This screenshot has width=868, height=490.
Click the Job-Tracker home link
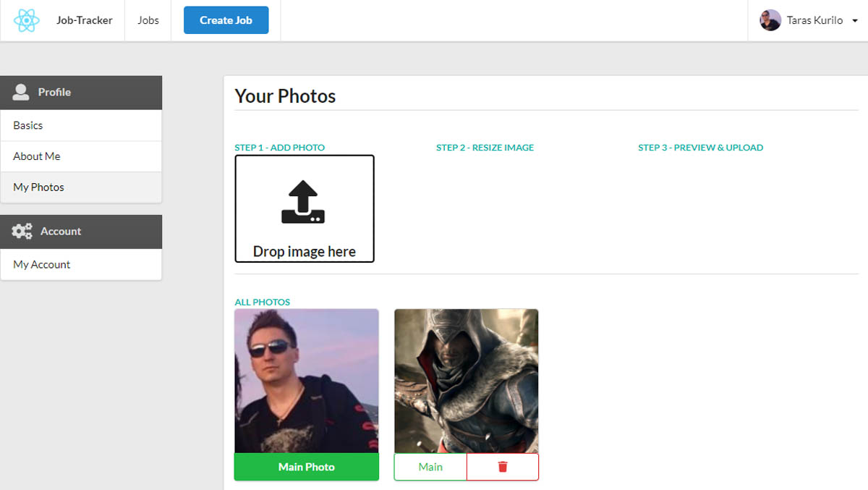tap(84, 20)
